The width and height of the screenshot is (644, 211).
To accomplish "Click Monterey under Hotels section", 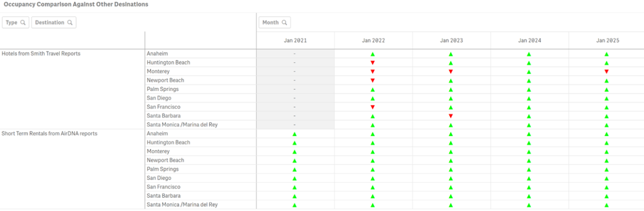I will [x=158, y=71].
